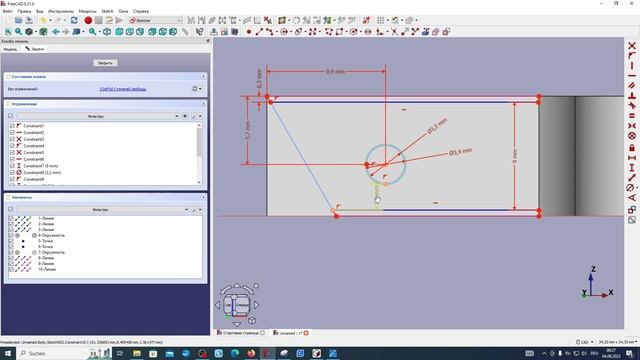The image size is (640, 360).
Task: Click the constraints list scrollbar
Action: pos(199,154)
